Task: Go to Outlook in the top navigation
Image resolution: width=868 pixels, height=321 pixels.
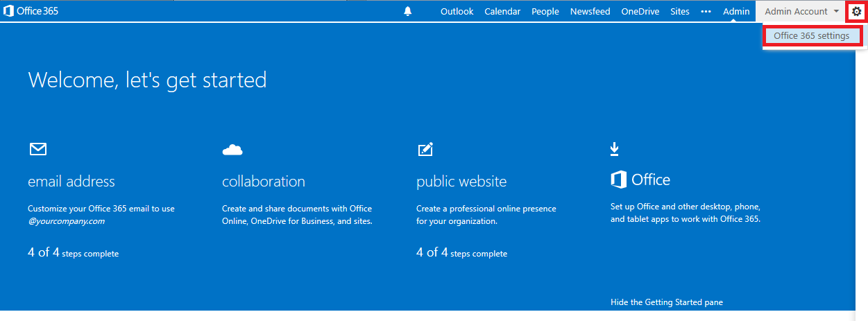Action: (x=457, y=11)
